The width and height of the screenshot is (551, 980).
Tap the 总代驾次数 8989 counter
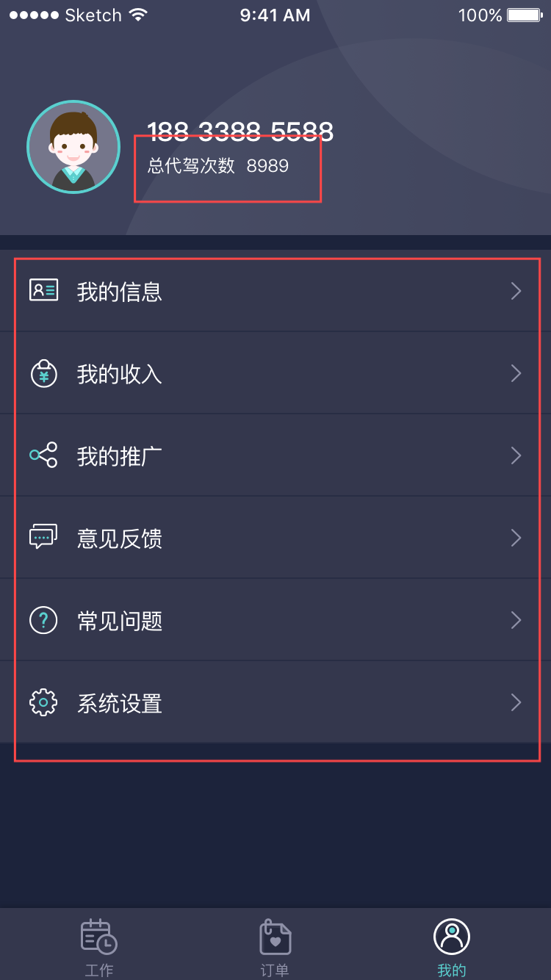[x=218, y=166]
